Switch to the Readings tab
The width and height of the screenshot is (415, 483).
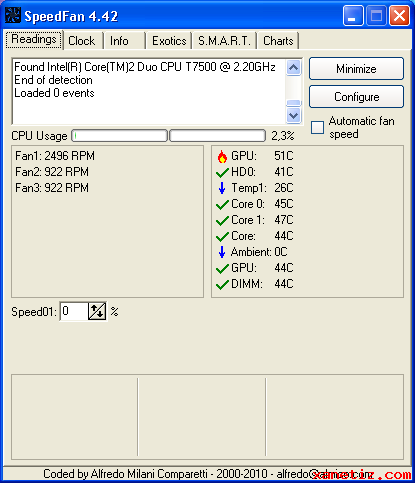(34, 39)
